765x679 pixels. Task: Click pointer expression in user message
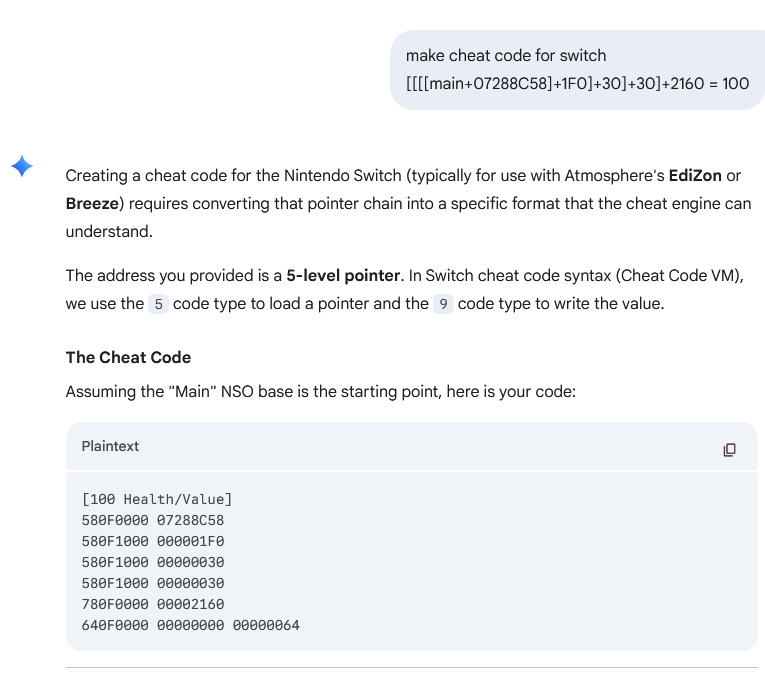(577, 84)
